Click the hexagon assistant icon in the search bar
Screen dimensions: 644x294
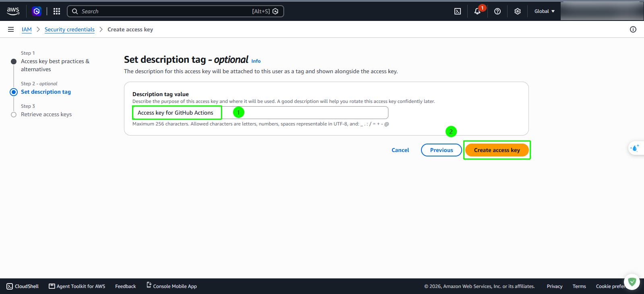click(x=275, y=11)
